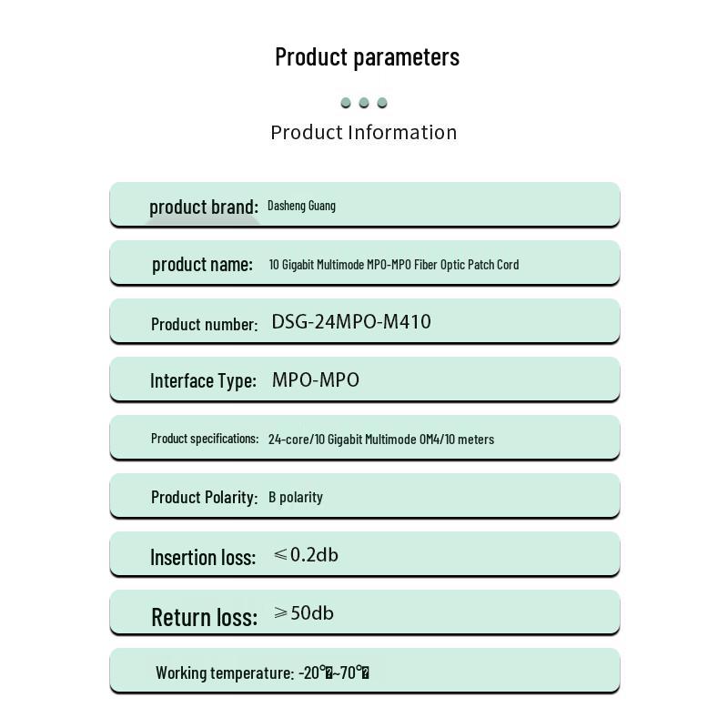Click the Product Polarity label
728x728 pixels.
tap(204, 497)
